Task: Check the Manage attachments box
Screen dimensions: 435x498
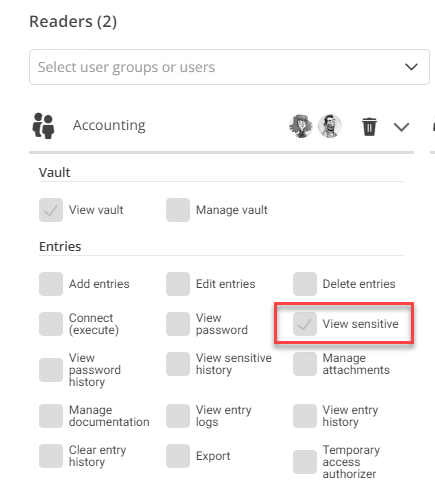Action: tap(305, 364)
